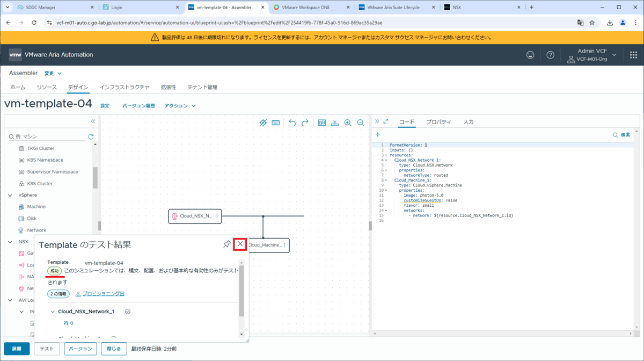Image resolution: width=644 pixels, height=361 pixels.
Task: Close the Template test results popup
Action: [x=240, y=244]
